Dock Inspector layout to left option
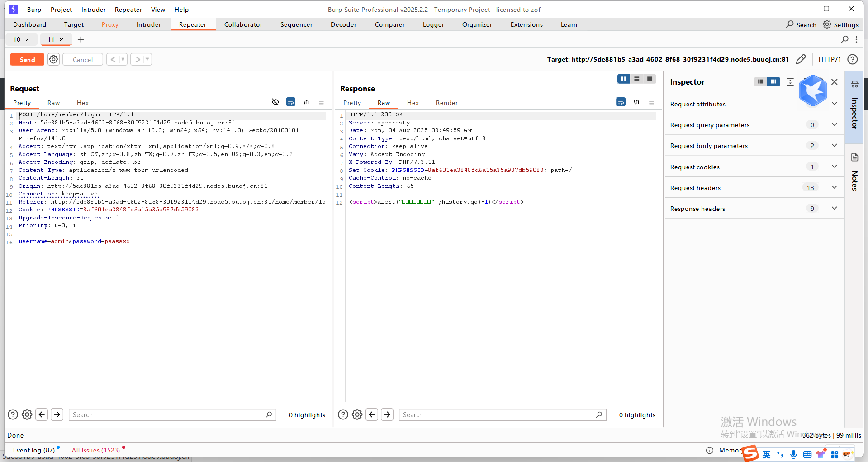The image size is (868, 462). pyautogui.click(x=760, y=81)
